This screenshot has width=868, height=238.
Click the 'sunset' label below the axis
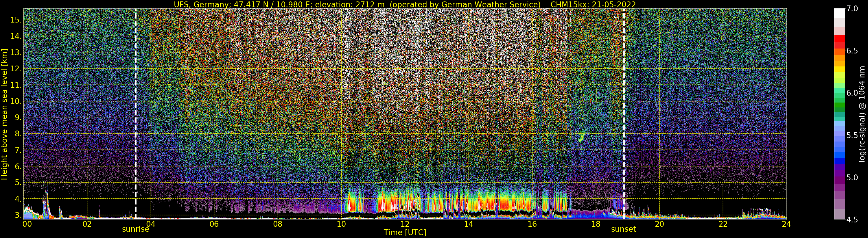coord(624,229)
